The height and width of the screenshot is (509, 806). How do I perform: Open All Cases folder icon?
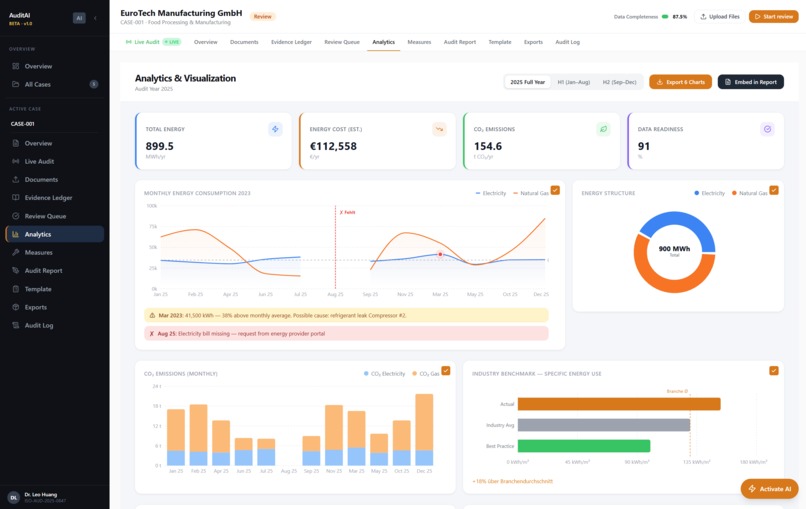pyautogui.click(x=15, y=84)
